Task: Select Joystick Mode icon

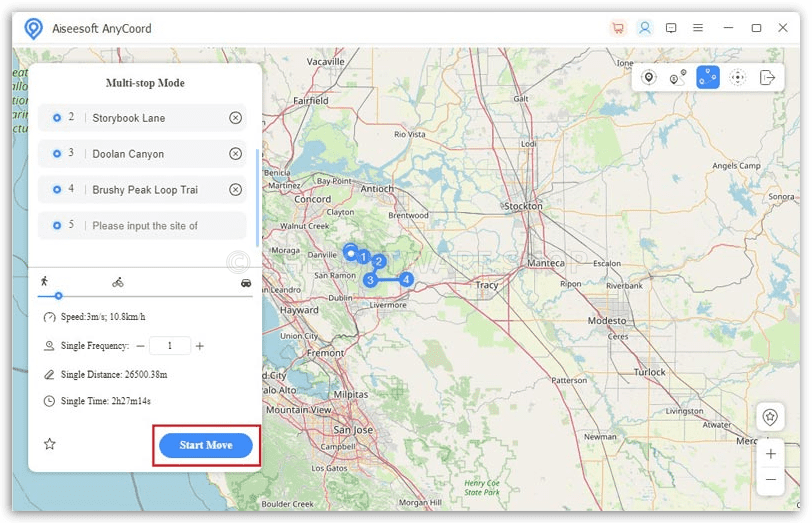Action: point(737,78)
